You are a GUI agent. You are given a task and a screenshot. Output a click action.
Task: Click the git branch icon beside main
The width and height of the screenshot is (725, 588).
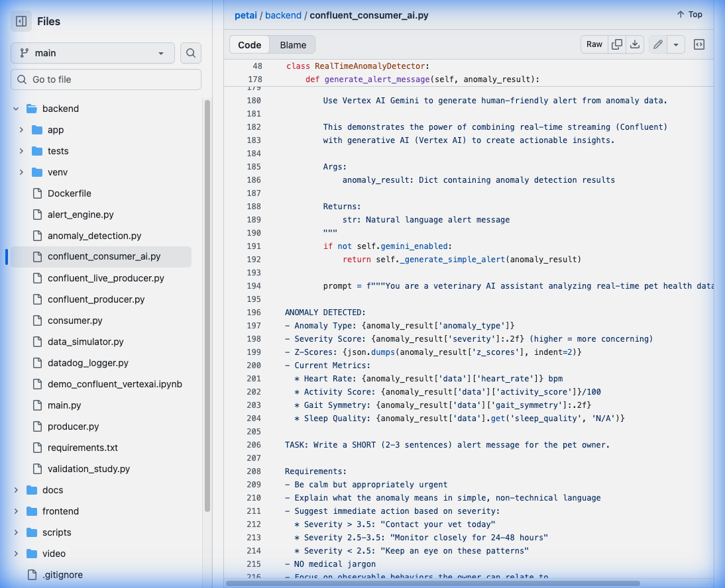coord(25,53)
